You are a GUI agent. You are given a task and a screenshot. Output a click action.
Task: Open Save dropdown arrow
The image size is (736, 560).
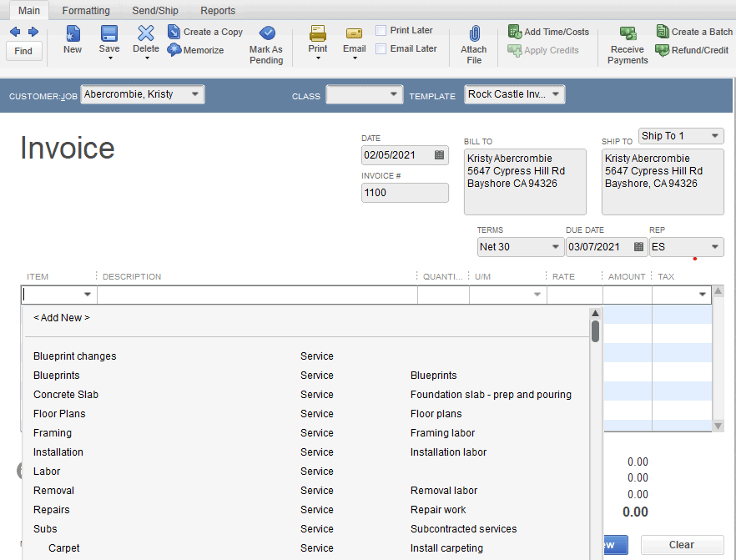pyautogui.click(x=110, y=58)
